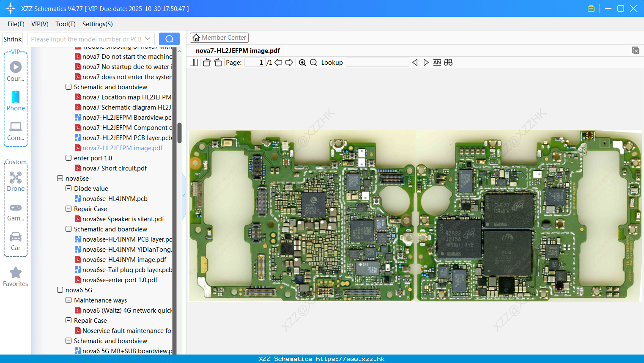Open nova6se-HL4JNYM YiDianTong file
This screenshot has height=363, width=644.
click(123, 249)
